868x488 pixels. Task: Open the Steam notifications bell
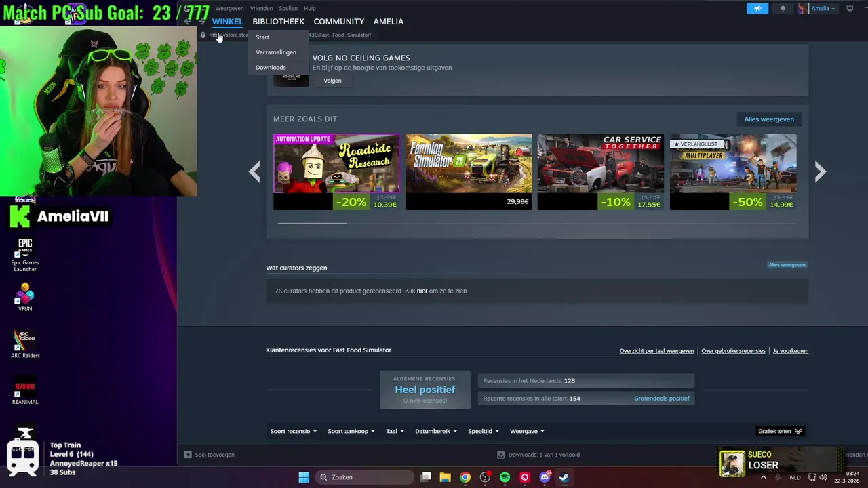tap(783, 8)
